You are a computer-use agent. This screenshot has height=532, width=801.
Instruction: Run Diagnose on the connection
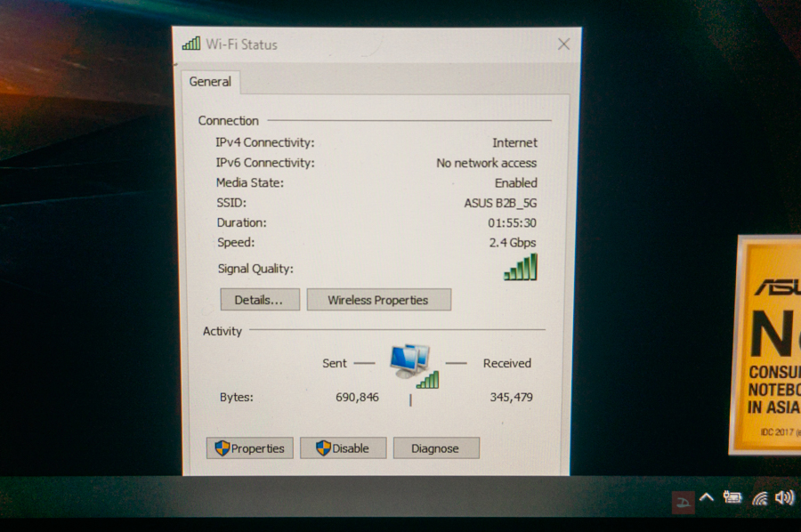coord(435,448)
